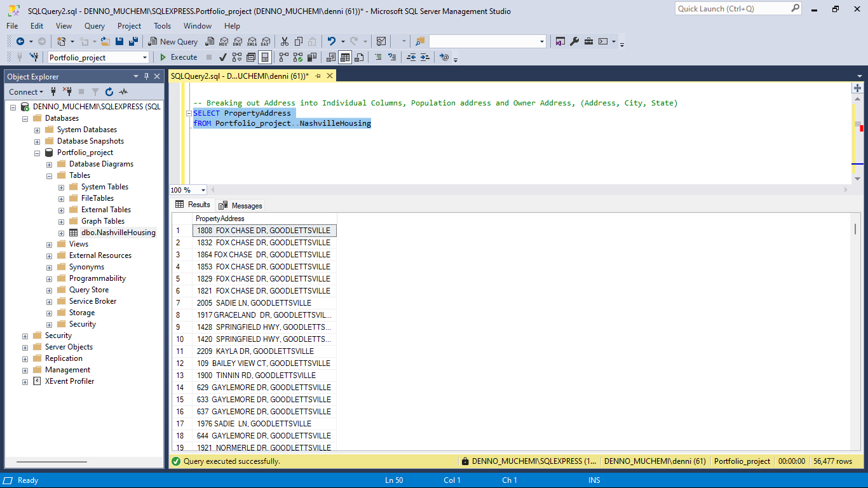The image size is (868, 488).
Task: Open an XMLA query editor
Action: pyautogui.click(x=252, y=41)
